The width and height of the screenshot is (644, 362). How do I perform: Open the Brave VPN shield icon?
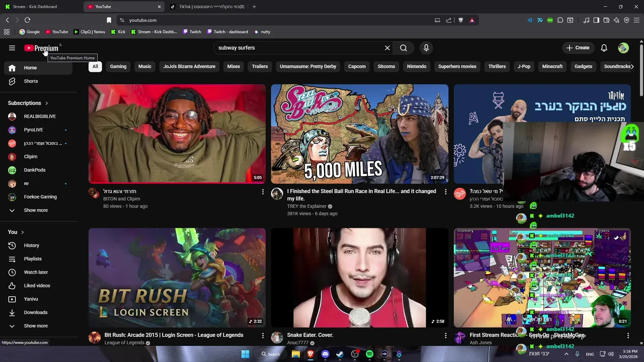pos(626,20)
